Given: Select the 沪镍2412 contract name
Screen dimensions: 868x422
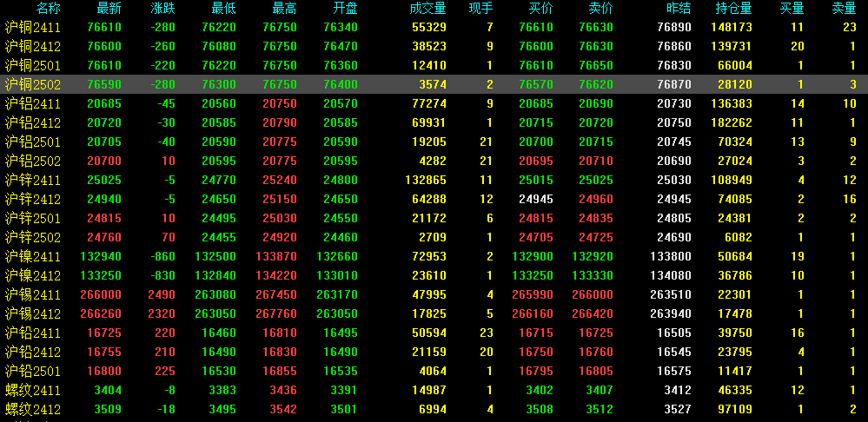Looking at the screenshot, I should [x=33, y=275].
